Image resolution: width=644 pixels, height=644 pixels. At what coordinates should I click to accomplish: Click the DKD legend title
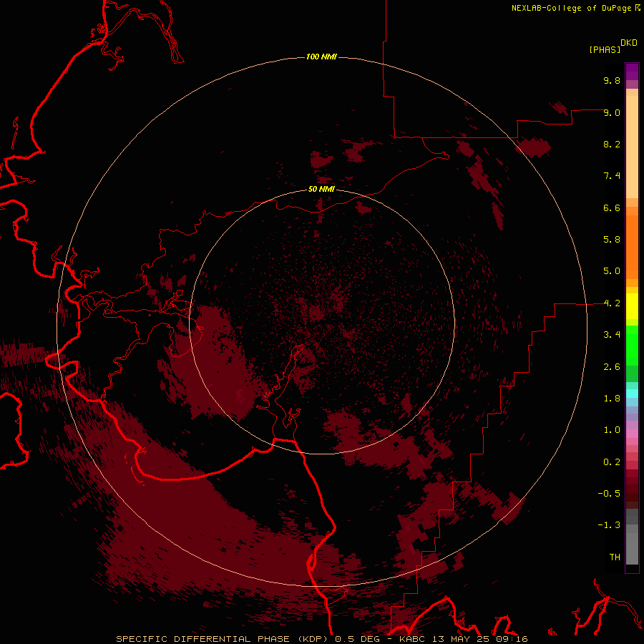629,43
